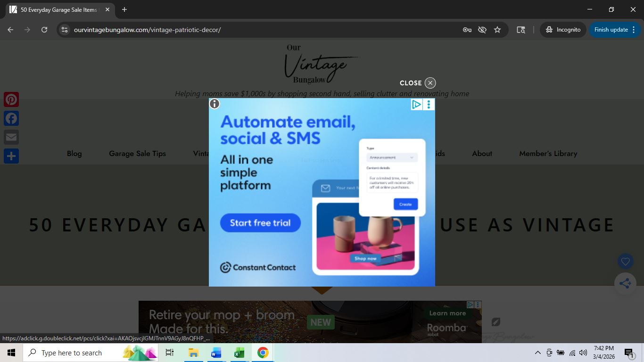Open the plus more-sharing-options icon
644x362 pixels.
pyautogui.click(x=11, y=156)
